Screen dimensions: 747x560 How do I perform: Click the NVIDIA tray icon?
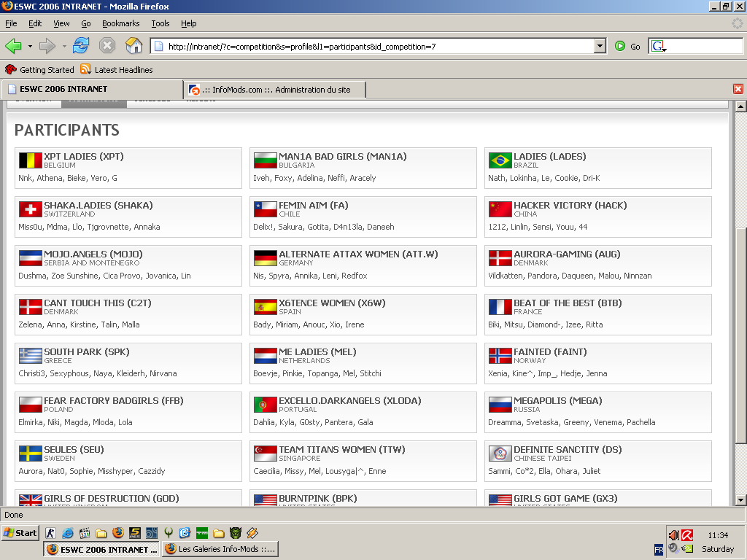[x=687, y=548]
